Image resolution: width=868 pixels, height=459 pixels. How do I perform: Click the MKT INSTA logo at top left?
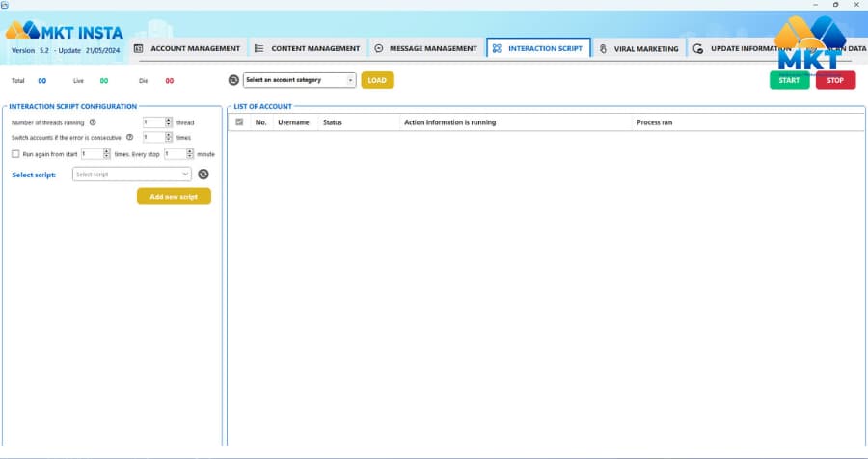tap(65, 31)
